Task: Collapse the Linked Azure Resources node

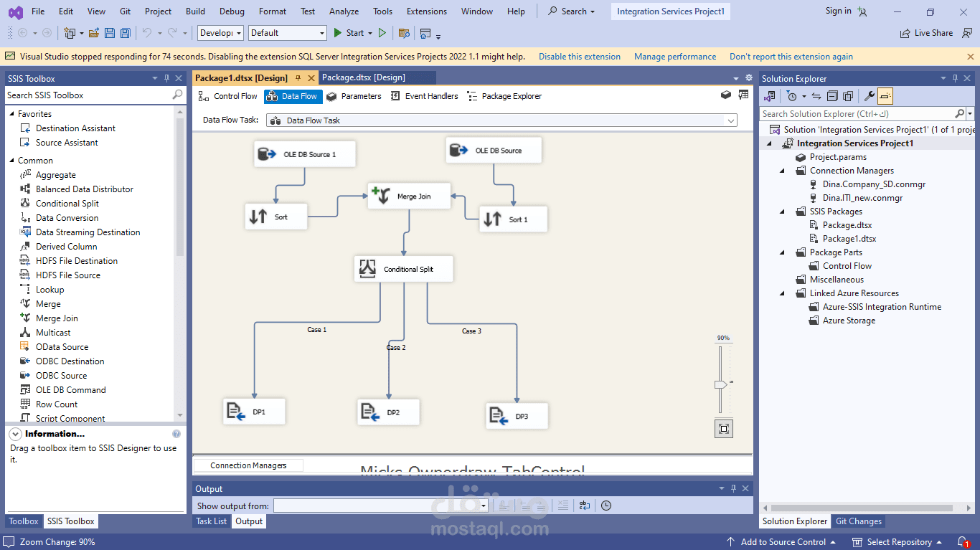Action: 783,293
